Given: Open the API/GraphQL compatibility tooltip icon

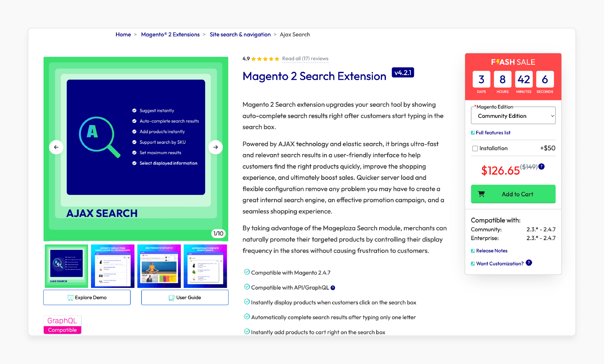Looking at the screenshot, I should coord(333,288).
